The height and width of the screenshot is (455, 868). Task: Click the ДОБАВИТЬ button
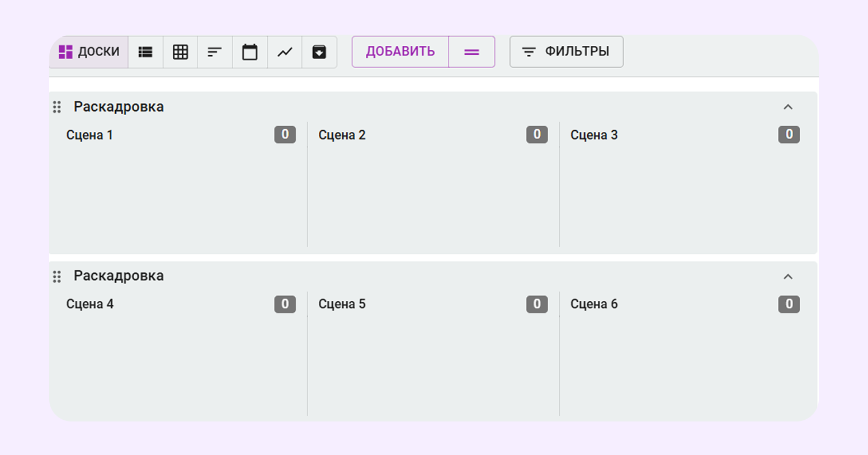[400, 52]
